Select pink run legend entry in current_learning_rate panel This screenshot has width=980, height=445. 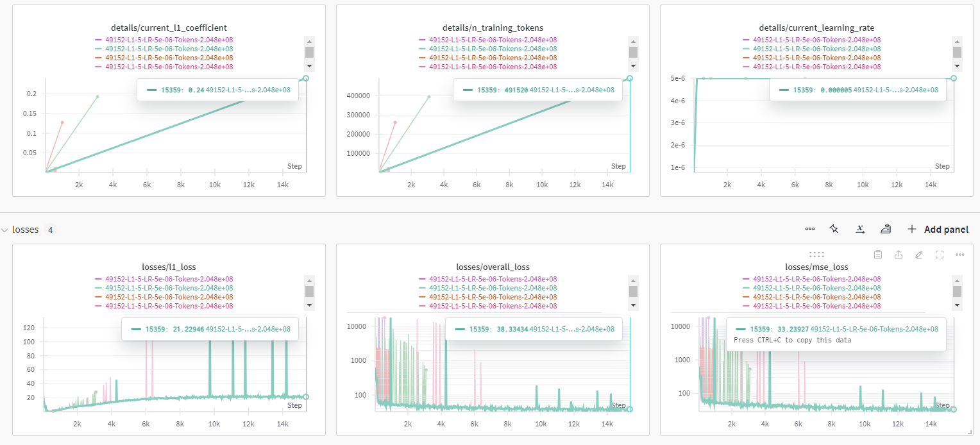(812, 67)
